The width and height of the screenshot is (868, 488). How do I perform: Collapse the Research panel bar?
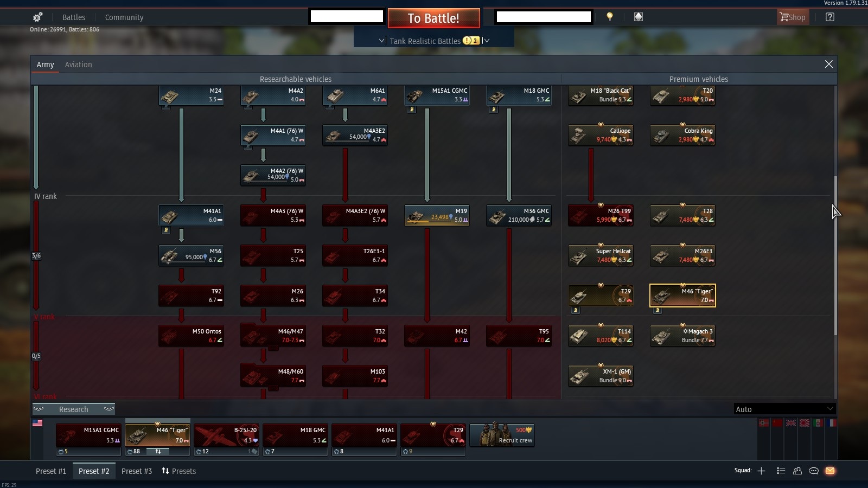point(74,409)
